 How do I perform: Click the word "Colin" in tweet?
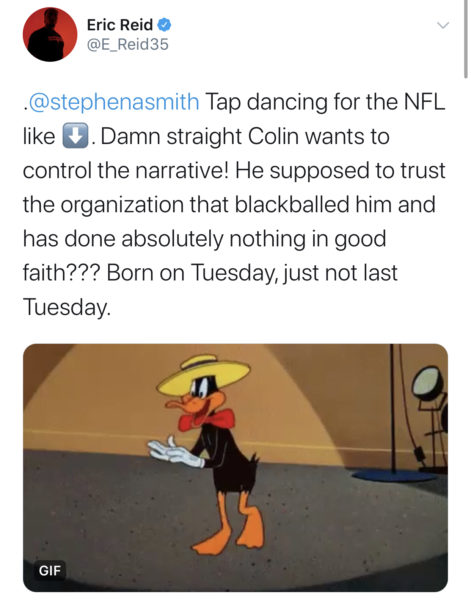pos(273,136)
